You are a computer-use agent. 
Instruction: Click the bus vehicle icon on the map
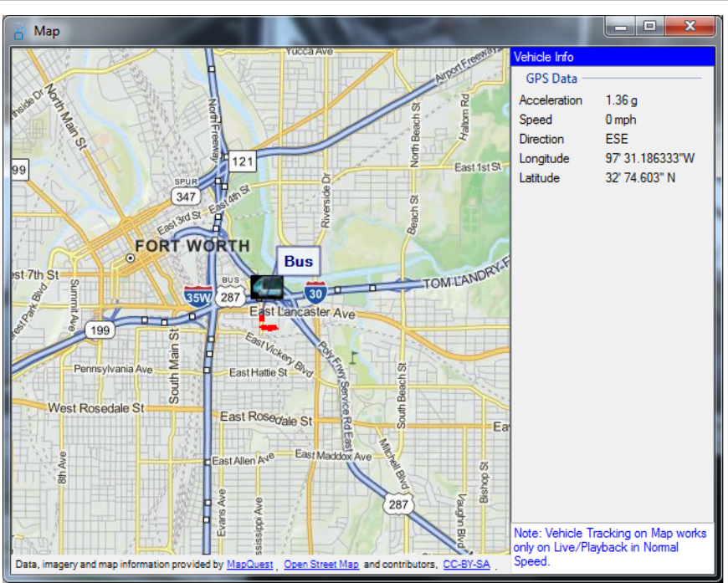266,288
